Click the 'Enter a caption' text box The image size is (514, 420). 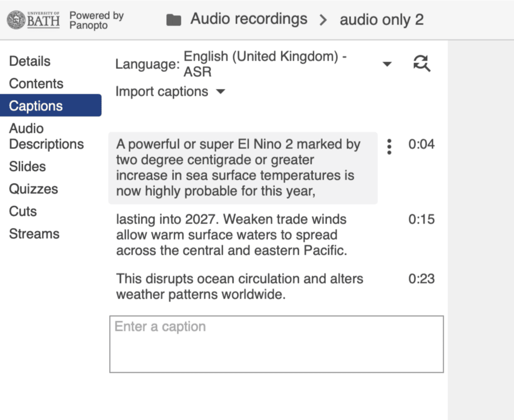pos(277,344)
